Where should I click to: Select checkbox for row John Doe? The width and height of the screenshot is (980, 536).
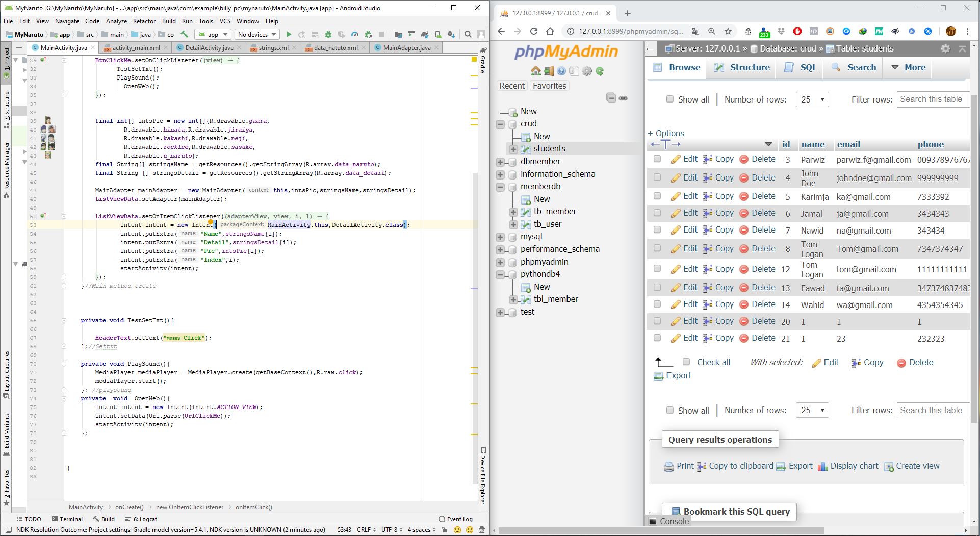tap(657, 177)
